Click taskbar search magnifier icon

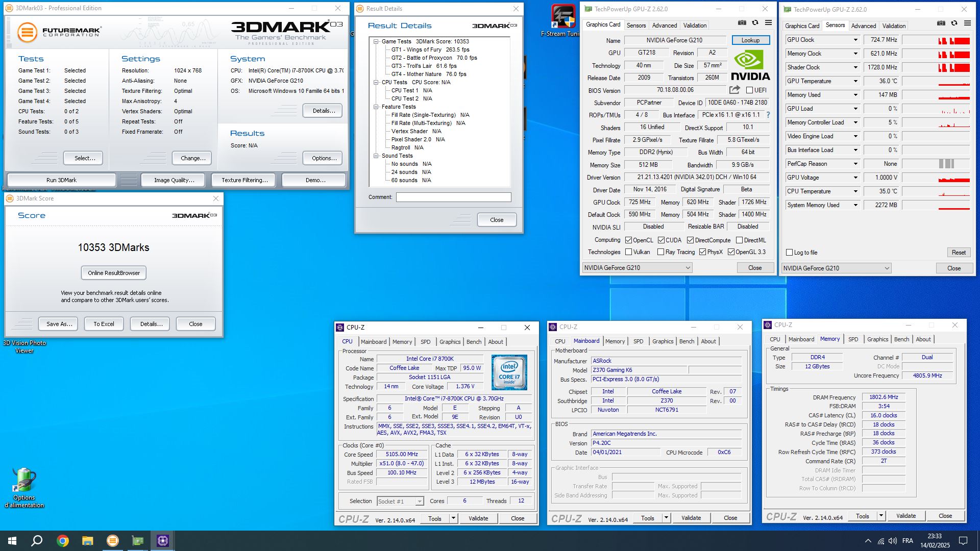[37, 541]
